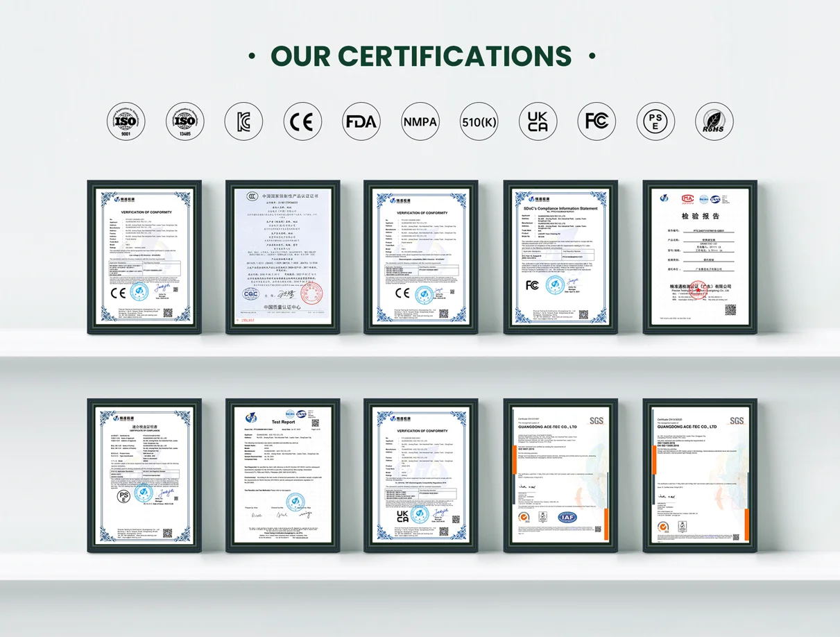The height and width of the screenshot is (637, 840).
Task: Open the framed UKCA Verification of Conformity
Action: pyautogui.click(x=421, y=475)
